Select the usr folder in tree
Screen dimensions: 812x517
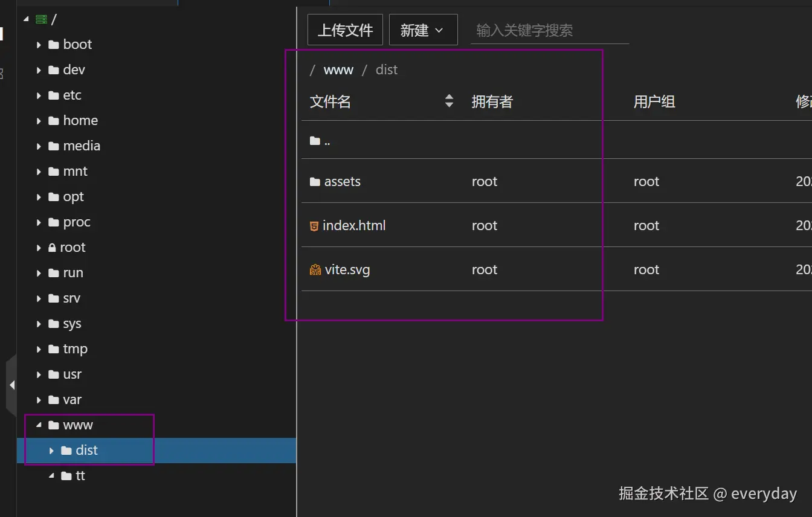click(x=72, y=374)
